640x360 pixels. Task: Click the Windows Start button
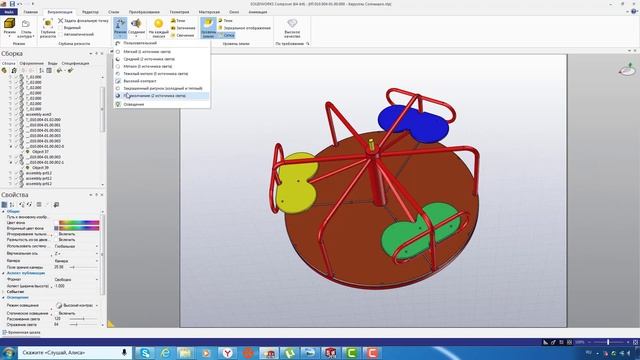point(8,353)
